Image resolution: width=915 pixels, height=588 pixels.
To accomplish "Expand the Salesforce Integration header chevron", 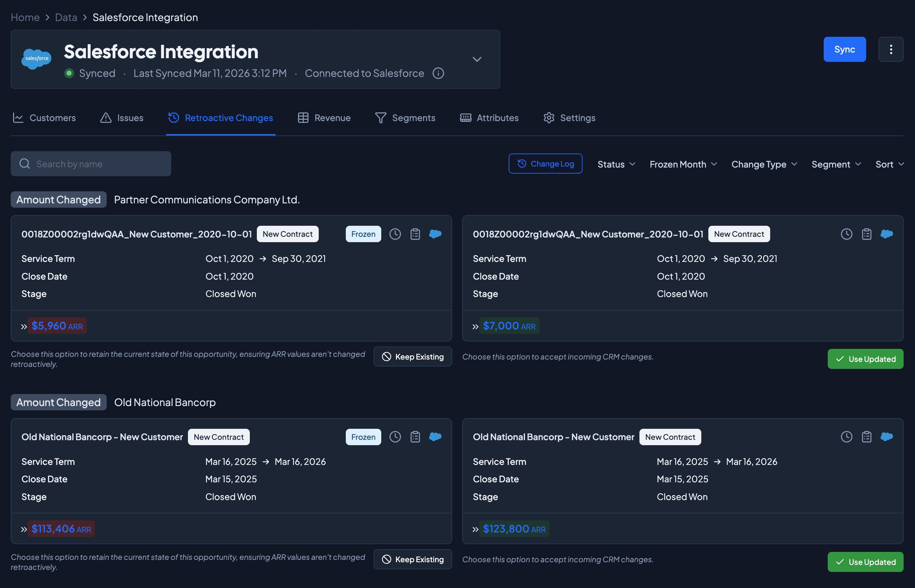I will point(477,59).
